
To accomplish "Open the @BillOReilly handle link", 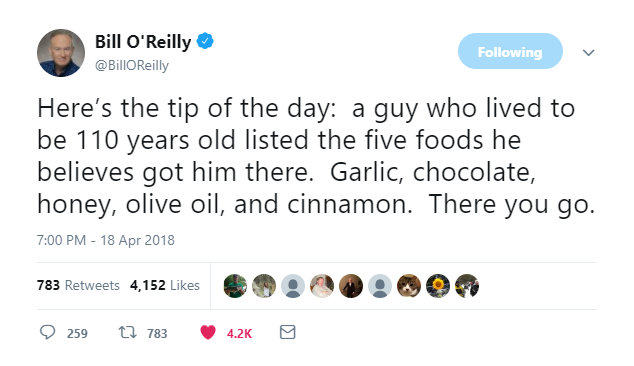I will click(132, 65).
